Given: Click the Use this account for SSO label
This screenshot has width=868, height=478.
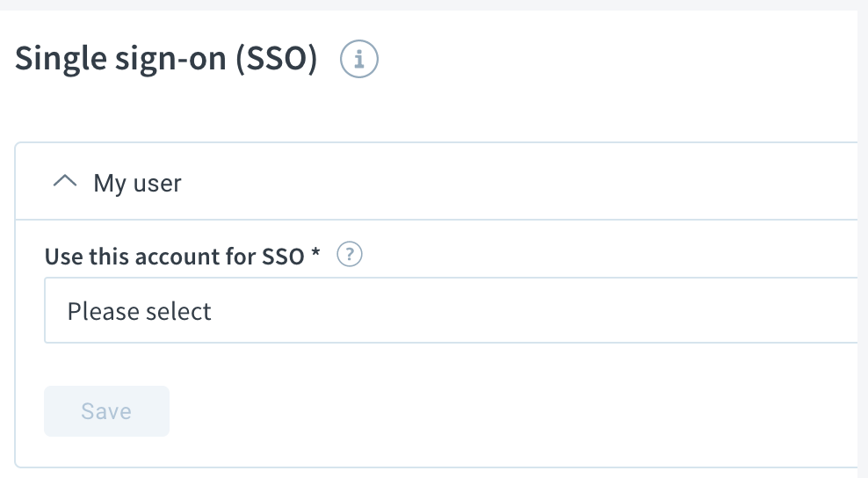Looking at the screenshot, I should click(174, 257).
